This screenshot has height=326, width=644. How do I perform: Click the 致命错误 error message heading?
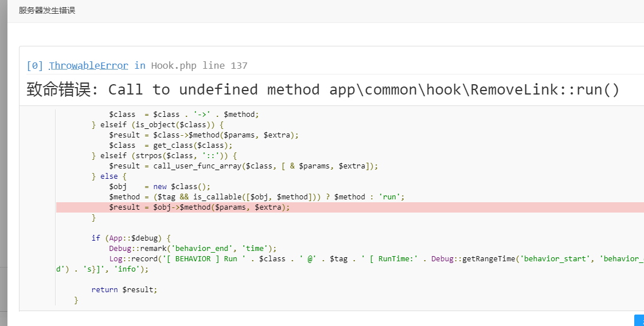[323, 90]
